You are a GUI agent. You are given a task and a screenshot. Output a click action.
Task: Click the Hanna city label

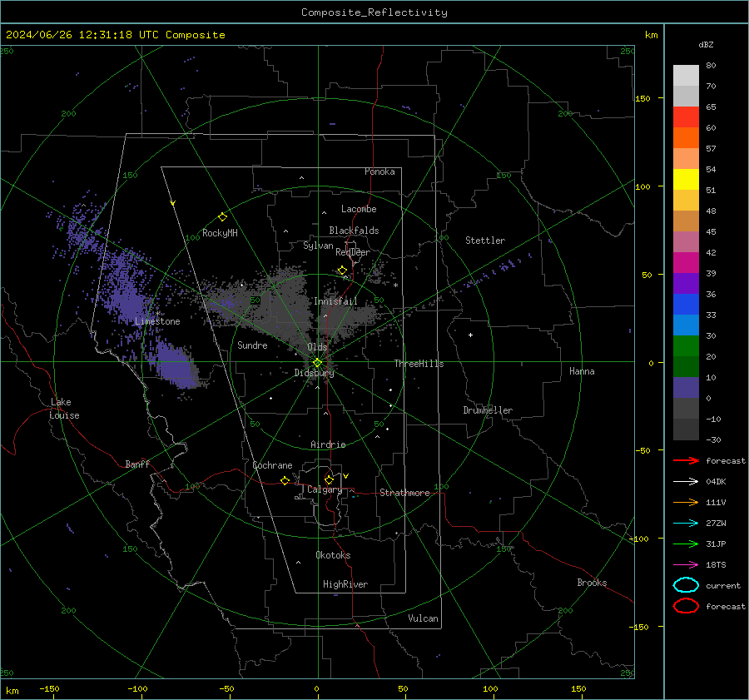tap(582, 371)
